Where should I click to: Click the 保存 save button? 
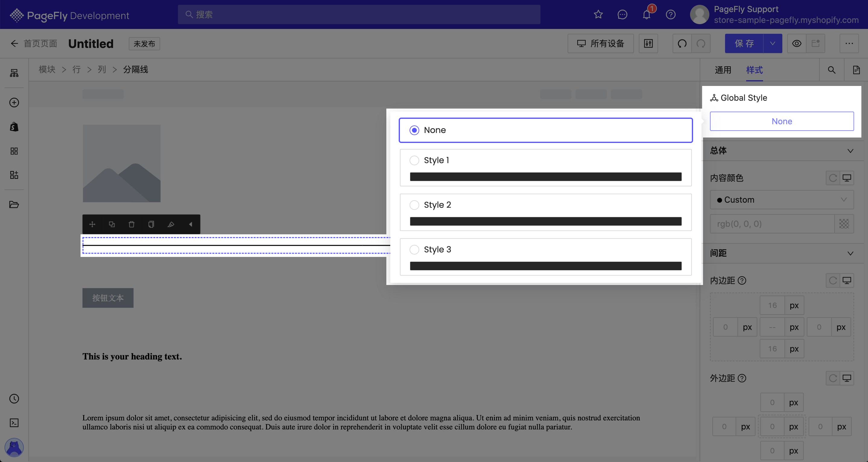(744, 43)
